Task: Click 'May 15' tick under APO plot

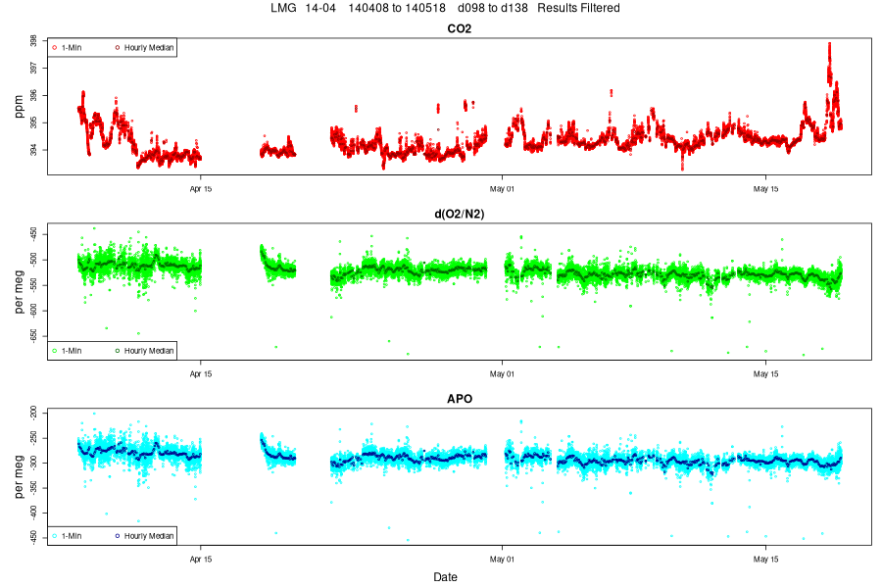Action: click(x=765, y=560)
